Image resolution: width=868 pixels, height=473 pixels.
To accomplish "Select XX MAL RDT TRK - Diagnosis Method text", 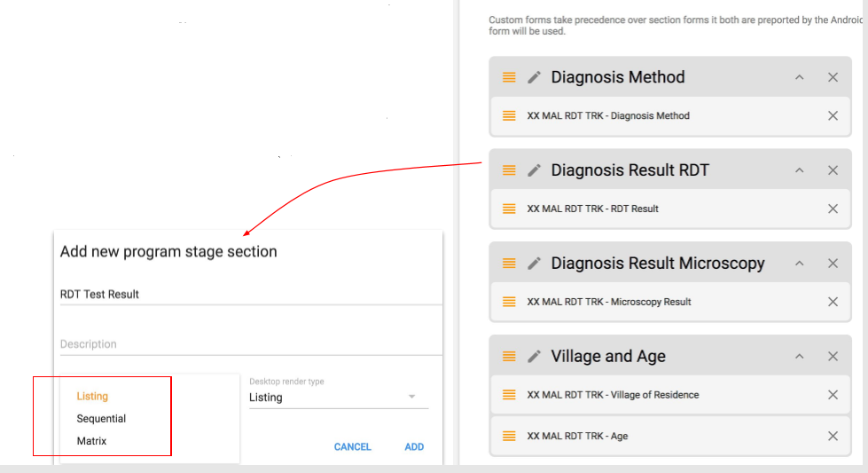I will 608,115.
